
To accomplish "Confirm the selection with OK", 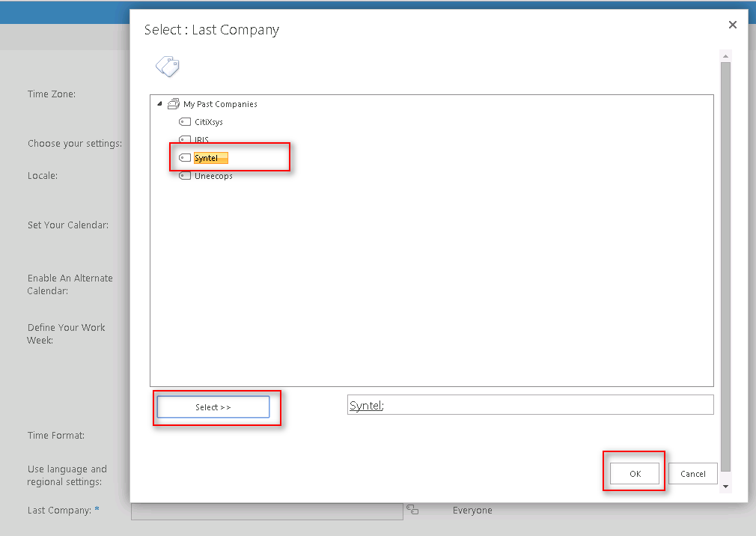I will [x=635, y=474].
